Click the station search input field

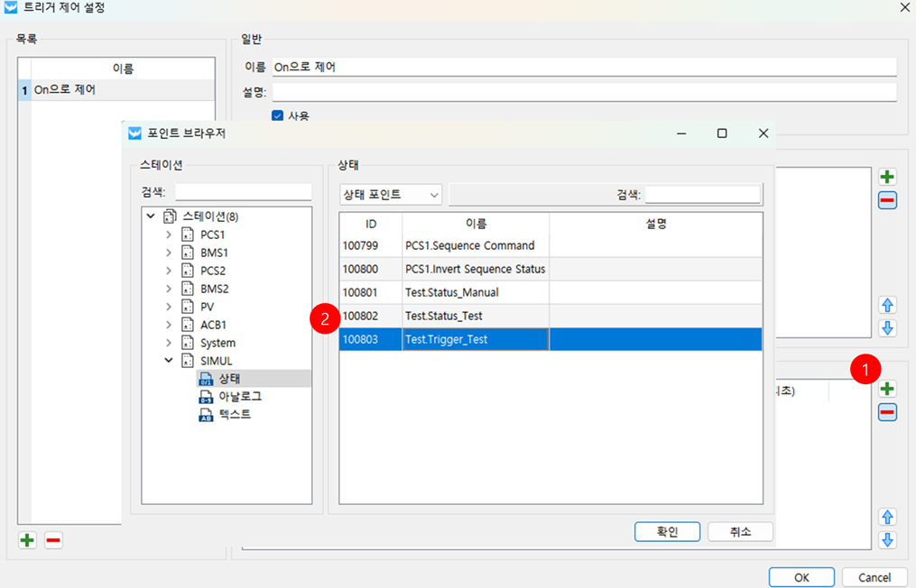pyautogui.click(x=243, y=192)
